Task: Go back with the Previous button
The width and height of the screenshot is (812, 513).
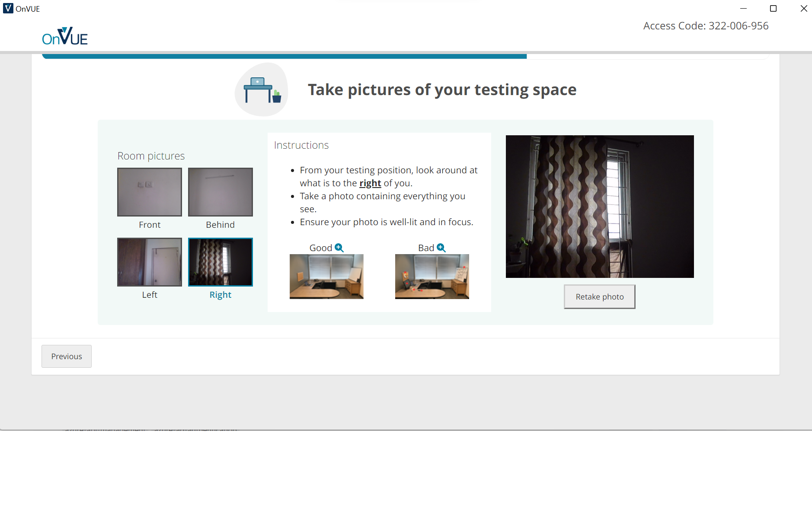Action: 67,356
